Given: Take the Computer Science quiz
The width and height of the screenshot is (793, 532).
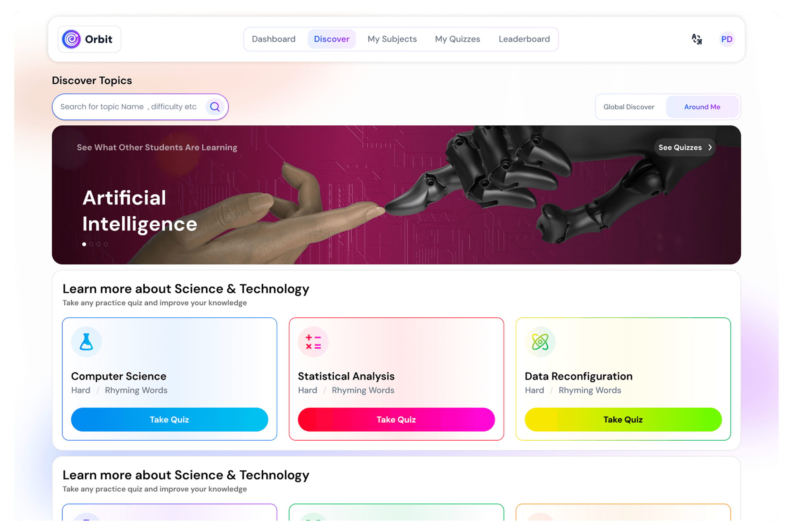Looking at the screenshot, I should coord(170,419).
